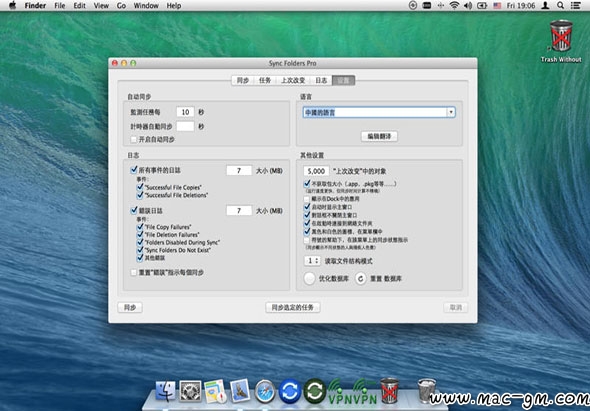Click the 编辑翻译 button
Viewport: 590px width, 411px height.
[379, 136]
